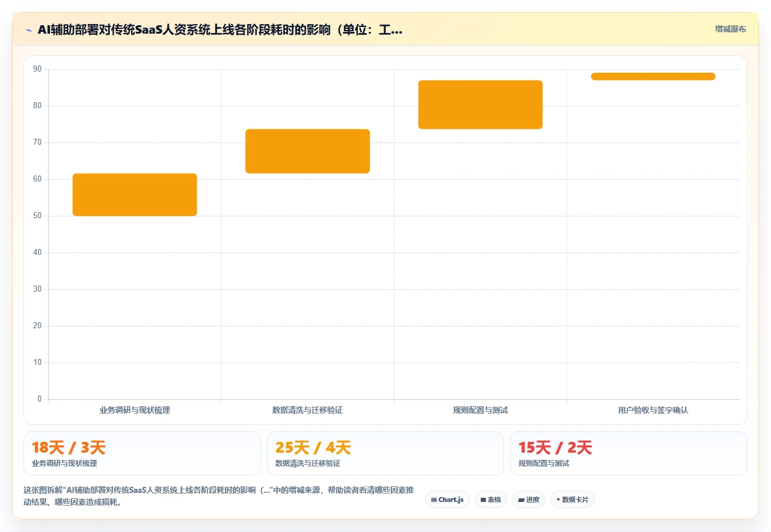
Task: Open the 15天 / 2天 data card
Action: tap(628, 453)
